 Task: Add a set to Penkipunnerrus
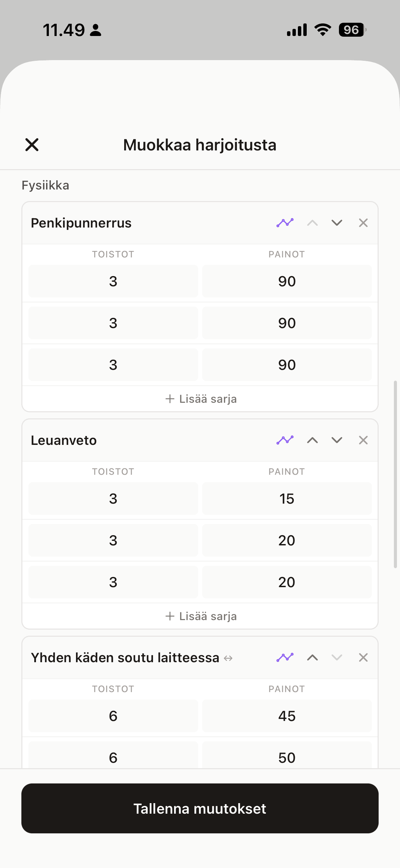(200, 399)
